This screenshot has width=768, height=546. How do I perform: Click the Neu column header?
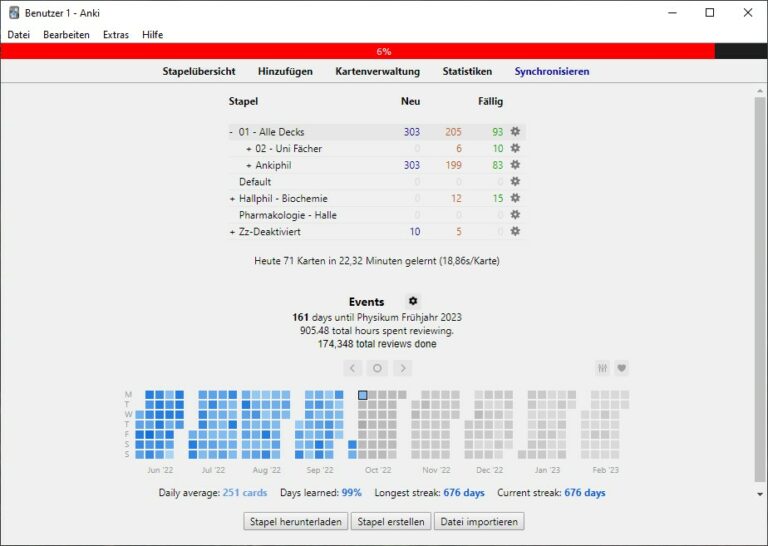tap(410, 101)
